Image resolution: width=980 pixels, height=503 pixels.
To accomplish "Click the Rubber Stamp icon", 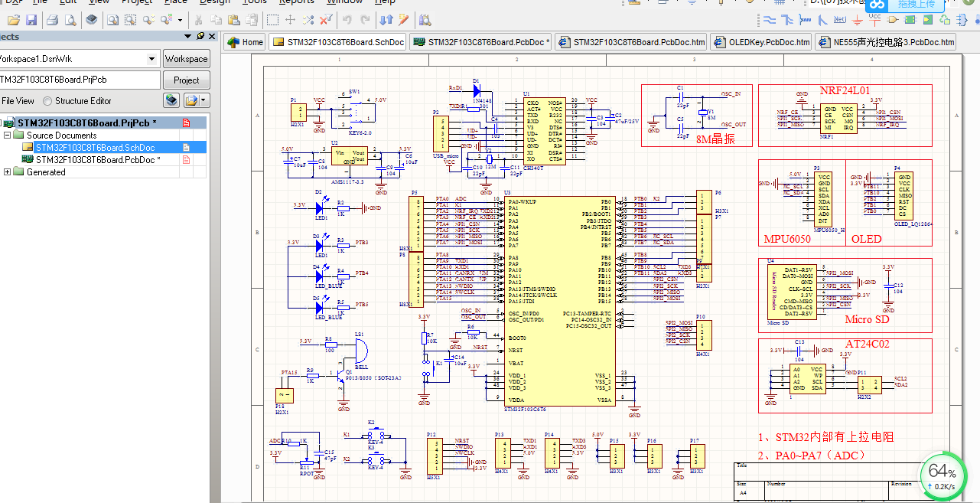I will click(x=252, y=20).
